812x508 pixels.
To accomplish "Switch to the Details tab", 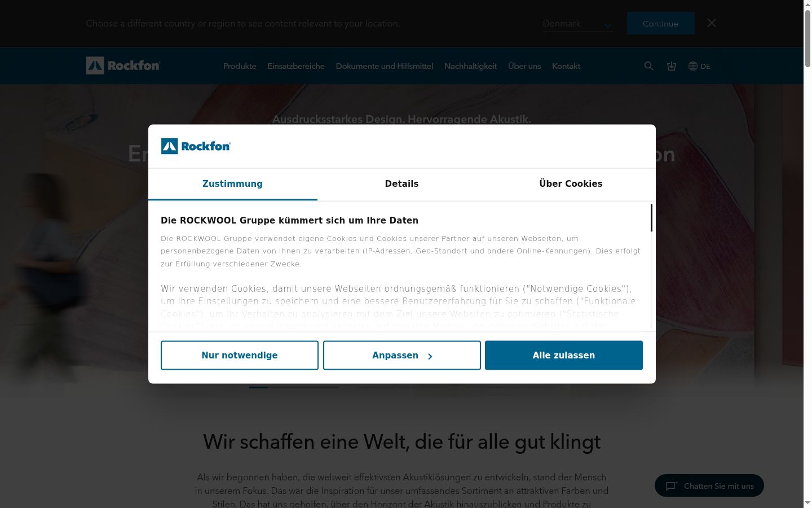I will 401,184.
